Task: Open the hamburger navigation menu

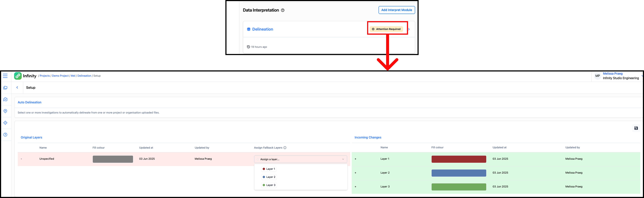Action: click(x=5, y=76)
